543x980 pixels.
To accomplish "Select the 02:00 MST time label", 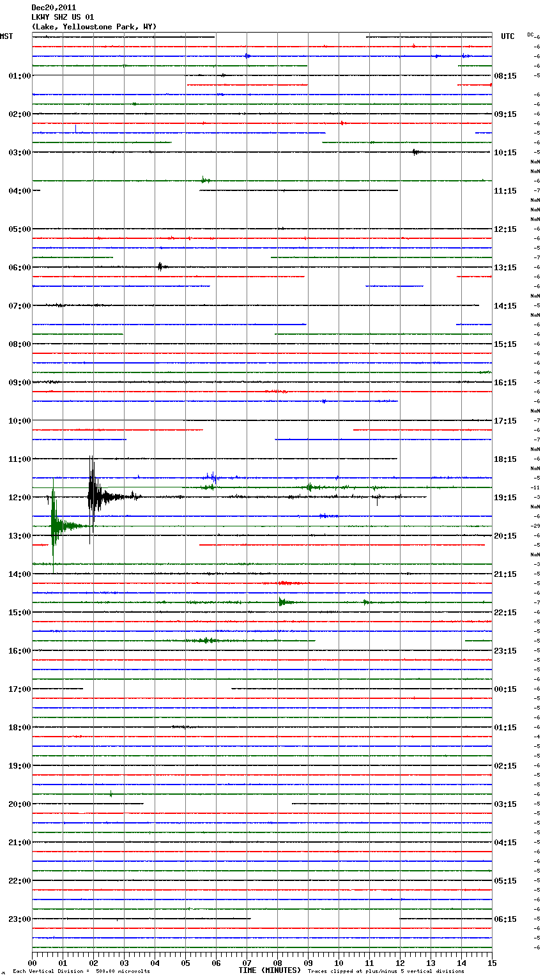I will point(20,114).
